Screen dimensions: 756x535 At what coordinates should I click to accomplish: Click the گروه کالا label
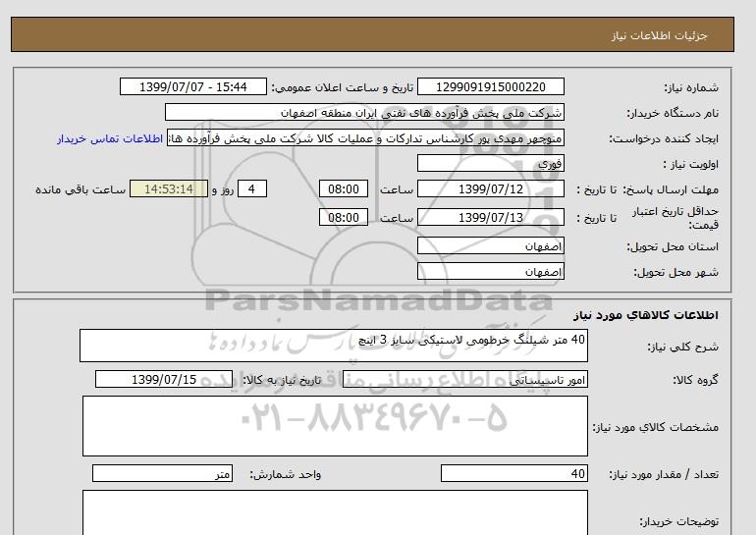click(695, 380)
